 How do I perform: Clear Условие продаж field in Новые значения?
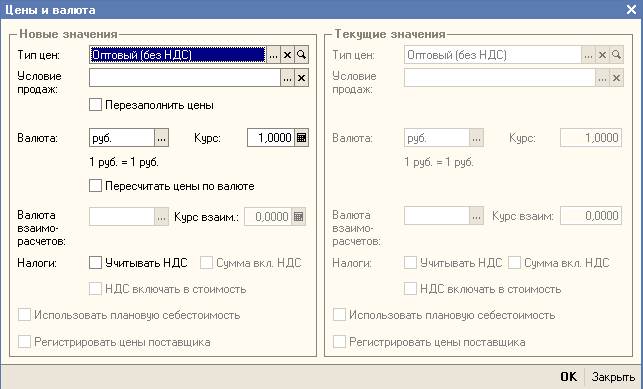301,78
